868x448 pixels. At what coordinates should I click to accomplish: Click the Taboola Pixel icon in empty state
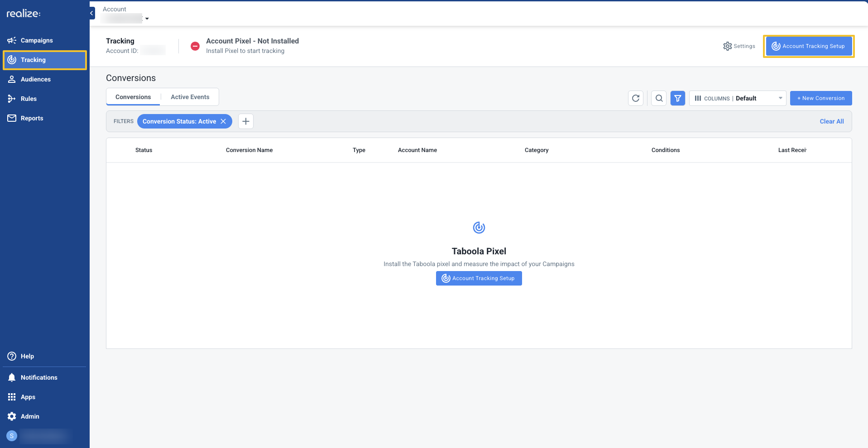click(479, 227)
